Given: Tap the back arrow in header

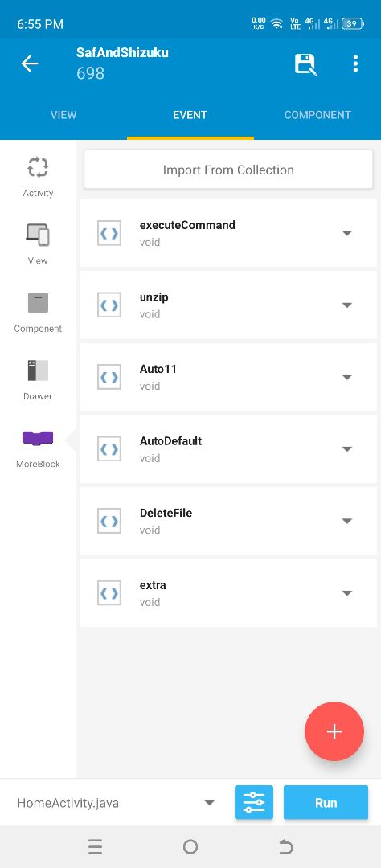Looking at the screenshot, I should coord(30,63).
